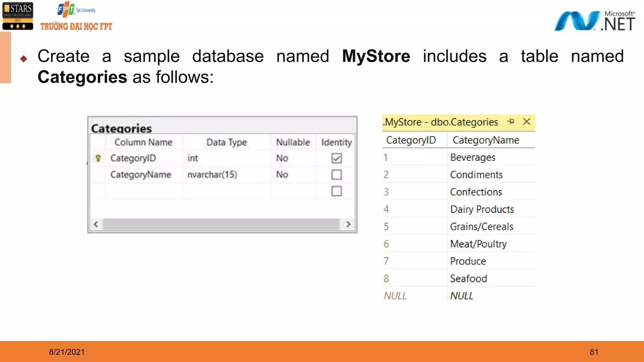644x362 pixels.
Task: Click CategoryID value 1
Action: (x=414, y=157)
